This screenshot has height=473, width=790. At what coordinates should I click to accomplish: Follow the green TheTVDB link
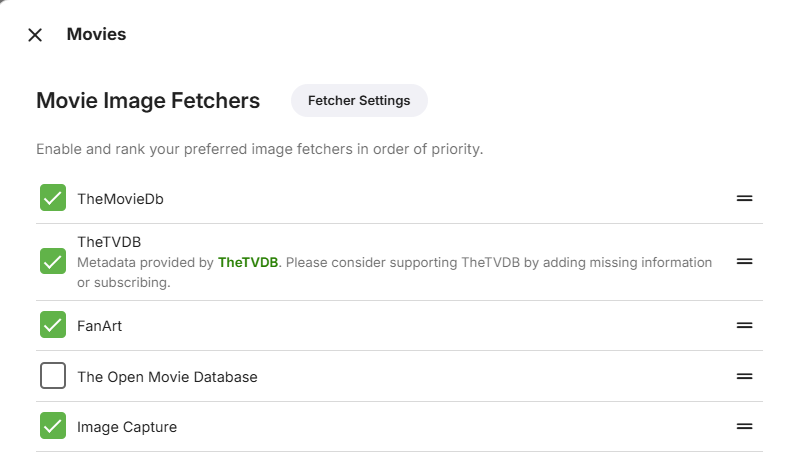[247, 263]
